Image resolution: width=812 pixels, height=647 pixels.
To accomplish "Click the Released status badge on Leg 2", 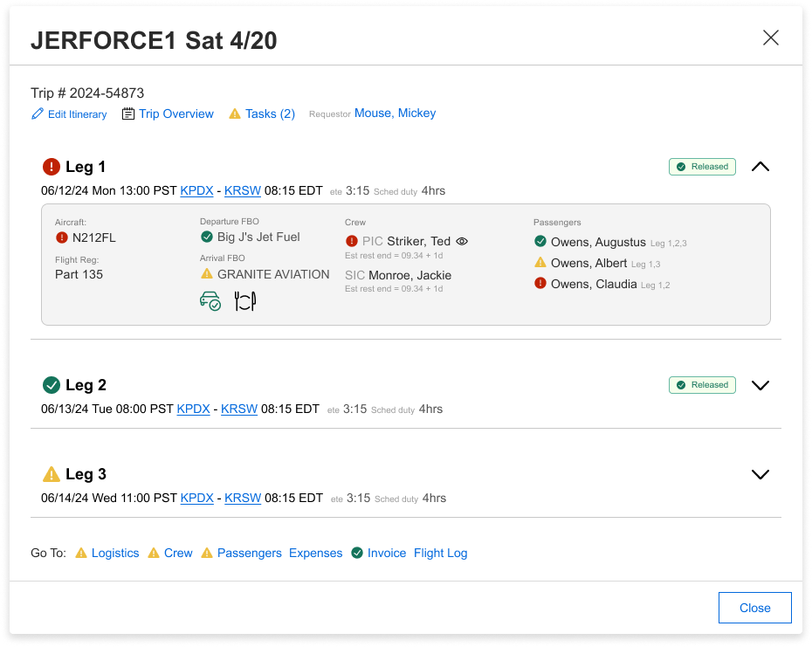I will (702, 385).
